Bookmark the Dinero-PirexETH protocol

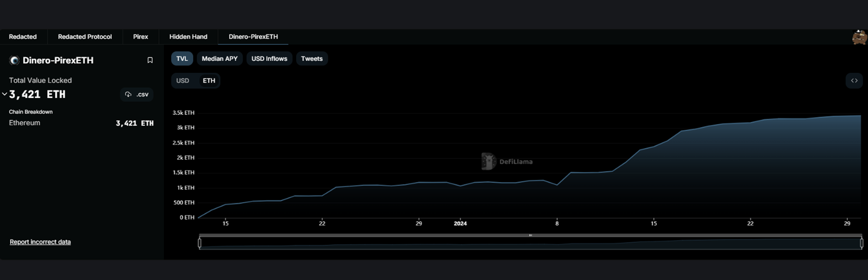pyautogui.click(x=150, y=60)
